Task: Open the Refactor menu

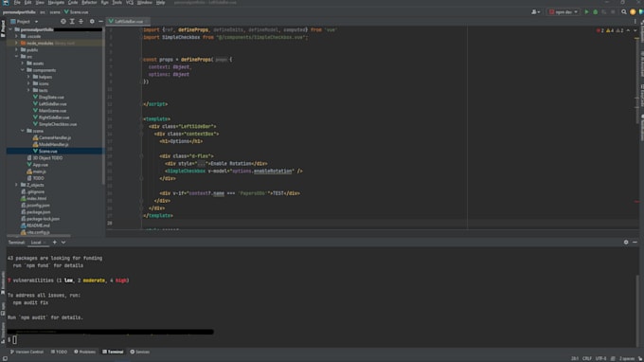Action: pyautogui.click(x=89, y=3)
